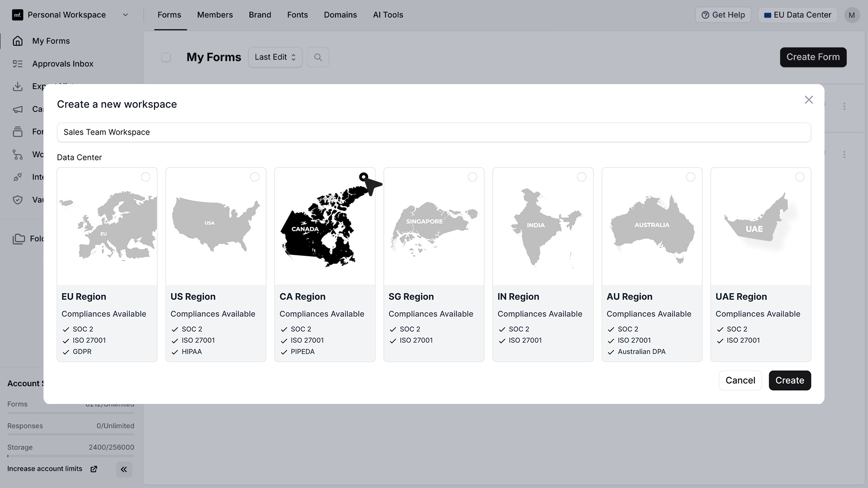Screen dimensions: 868x488
Task: Click Australian DPA compliance text
Action: point(642,352)
